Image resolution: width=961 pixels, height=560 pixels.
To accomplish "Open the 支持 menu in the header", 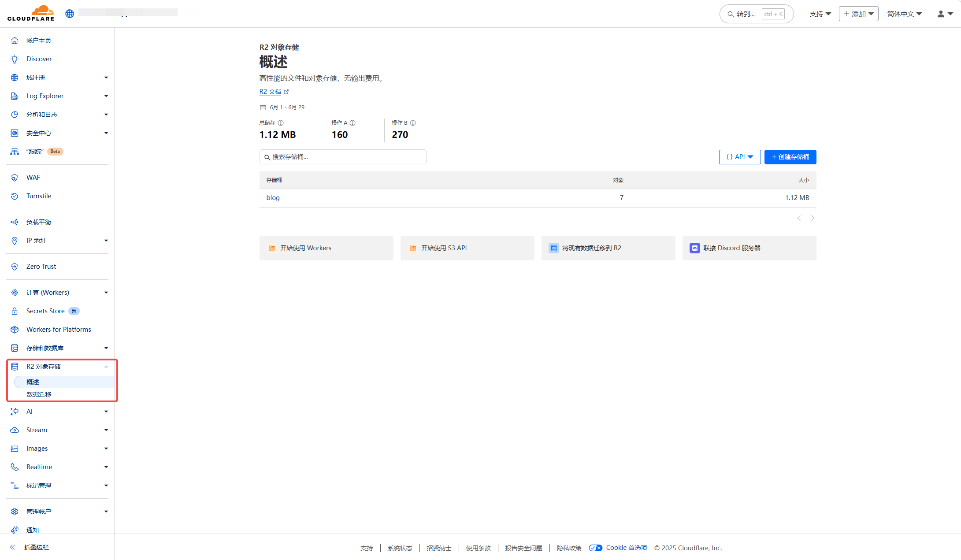I will 820,14.
